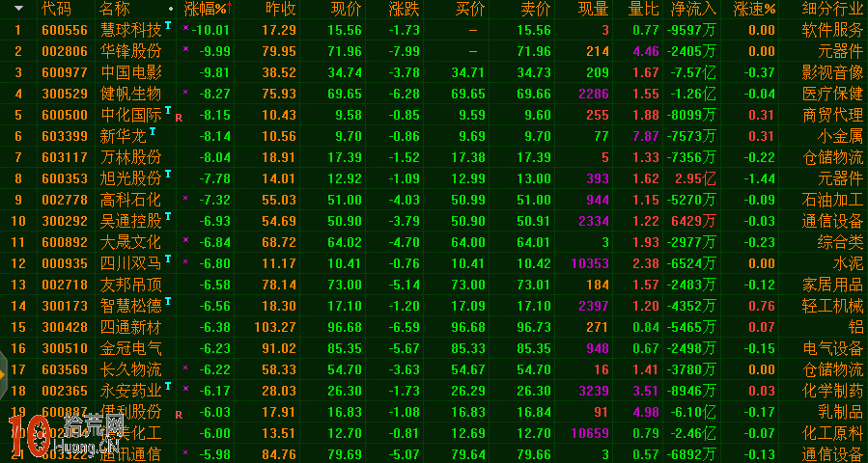The width and height of the screenshot is (868, 463).
Task: Click 软件服务 industry in first row
Action: coord(832,31)
